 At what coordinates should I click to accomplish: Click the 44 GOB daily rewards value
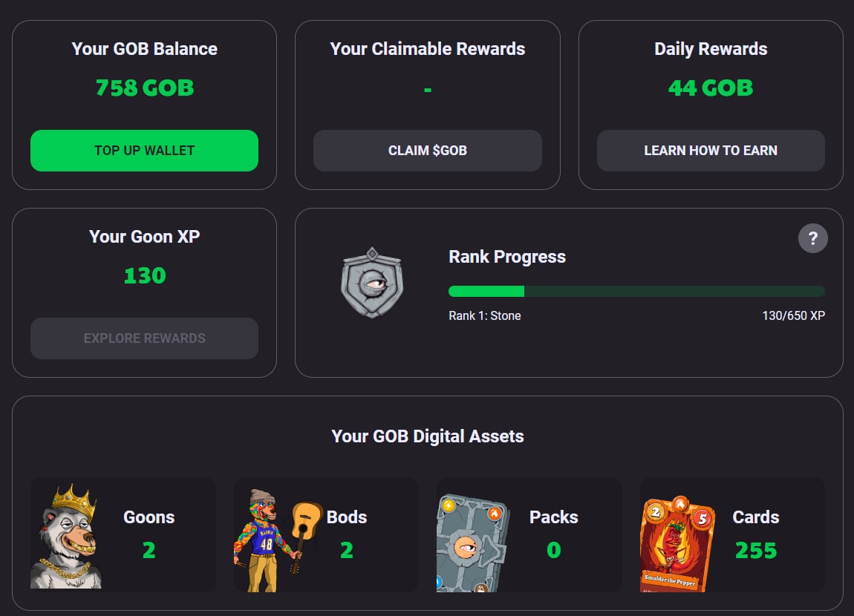[710, 88]
